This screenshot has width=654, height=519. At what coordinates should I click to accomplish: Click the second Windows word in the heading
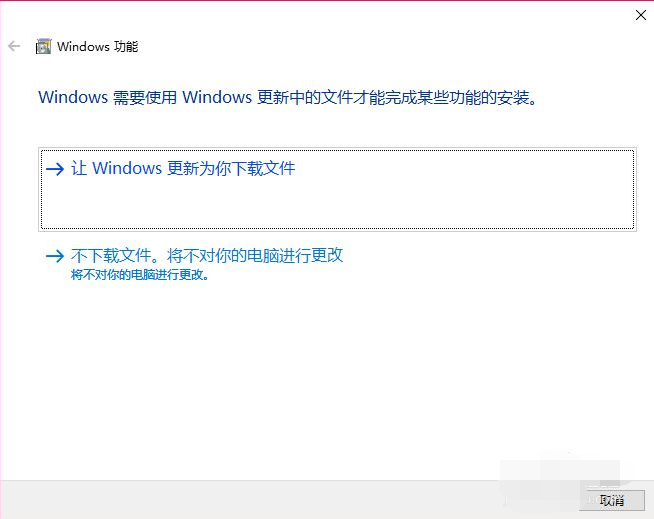(x=217, y=98)
